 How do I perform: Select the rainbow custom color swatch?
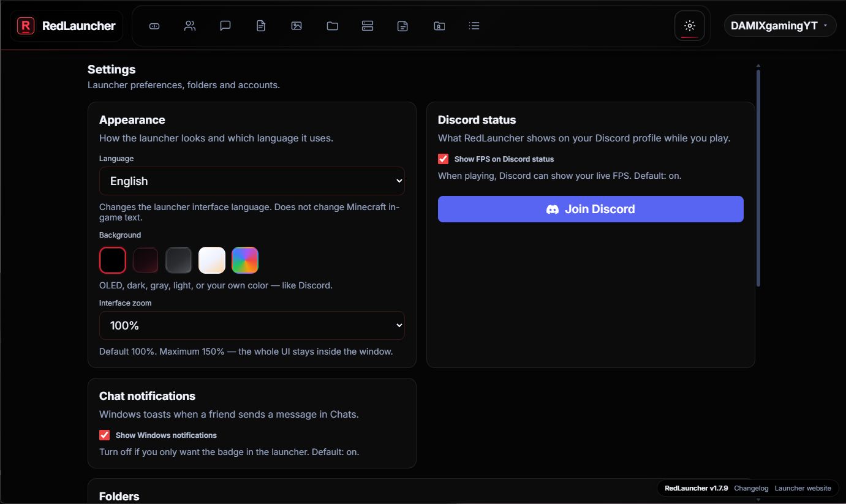coord(245,260)
